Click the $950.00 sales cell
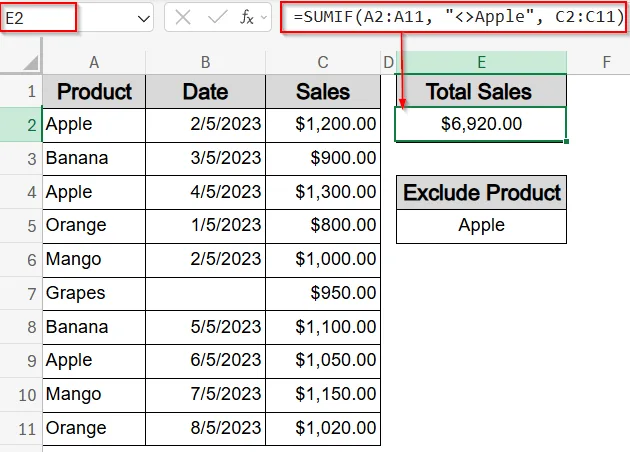Screen dimensions: 630x452 tap(323, 293)
